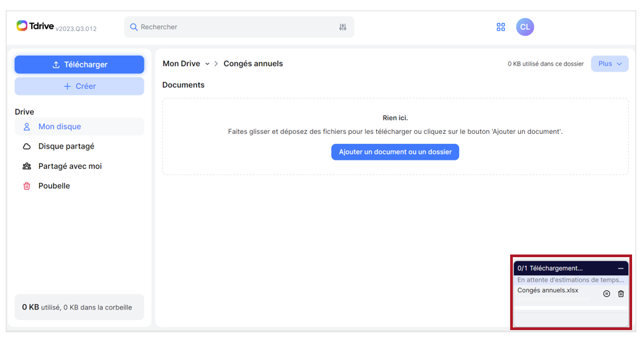Click the Tdrive logo
This screenshot has height=338, width=644.
(x=35, y=26)
